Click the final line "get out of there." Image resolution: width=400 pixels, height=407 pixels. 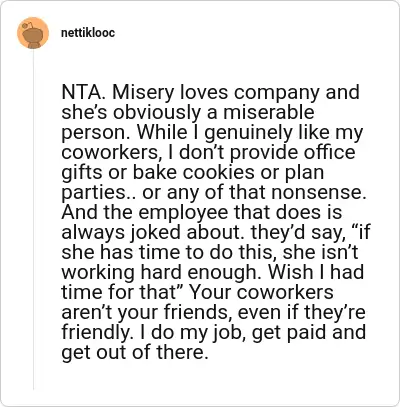click(x=134, y=353)
